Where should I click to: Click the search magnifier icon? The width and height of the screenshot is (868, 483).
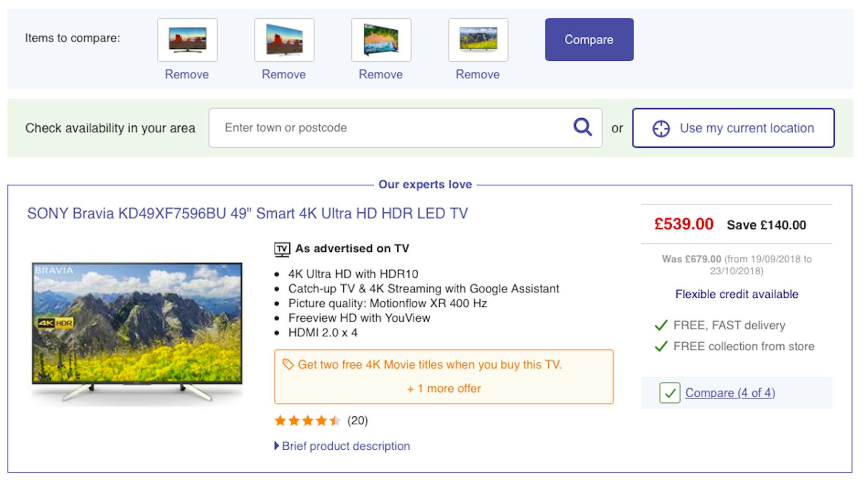583,127
